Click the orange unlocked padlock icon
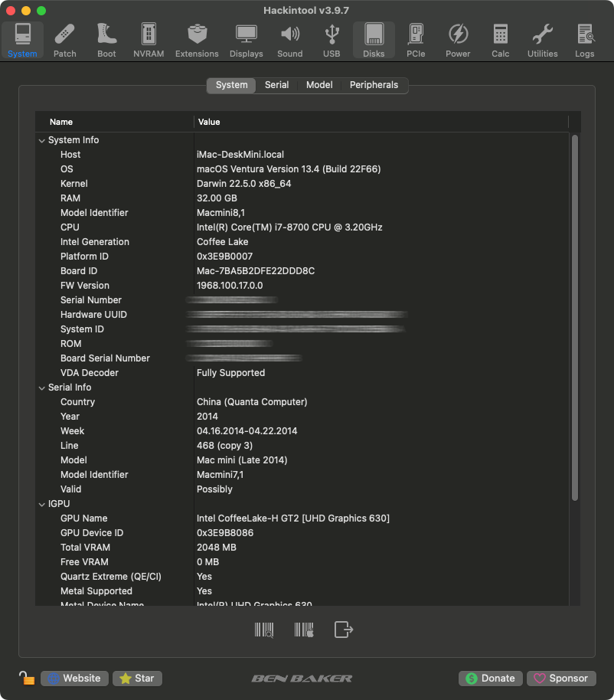This screenshot has height=700, width=614. click(x=27, y=678)
